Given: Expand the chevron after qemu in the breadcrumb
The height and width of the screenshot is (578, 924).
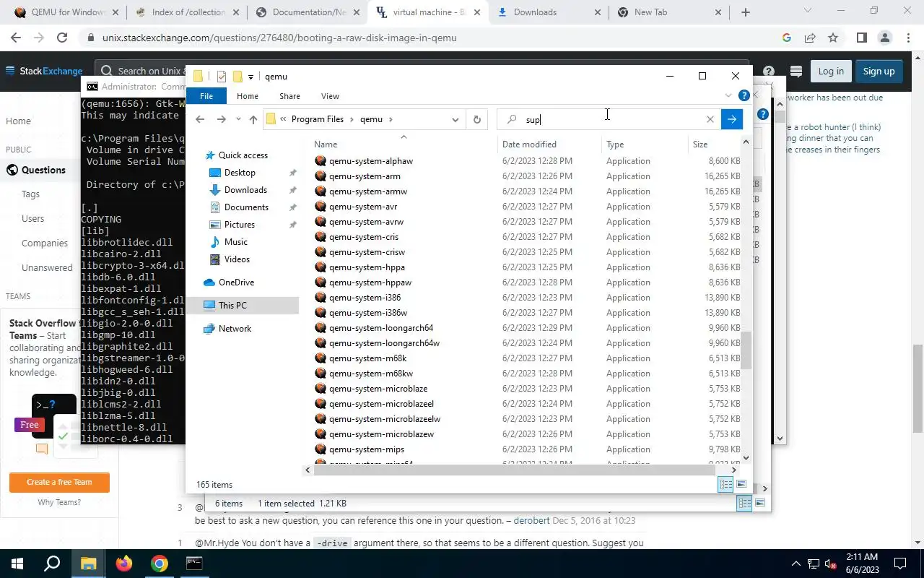Looking at the screenshot, I should (391, 119).
